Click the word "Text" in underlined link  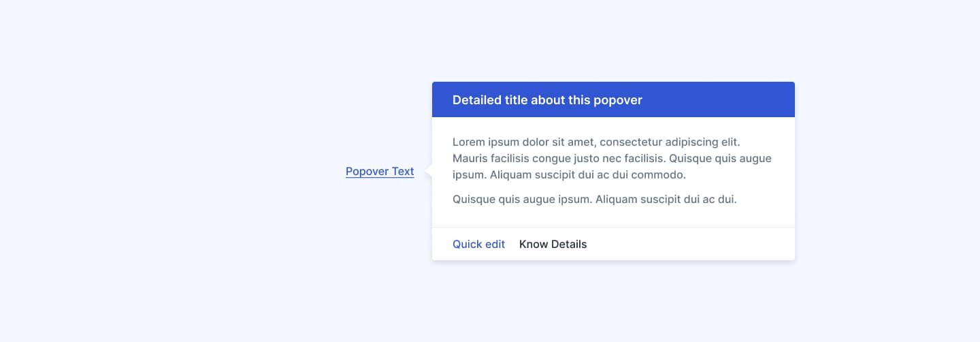point(403,172)
